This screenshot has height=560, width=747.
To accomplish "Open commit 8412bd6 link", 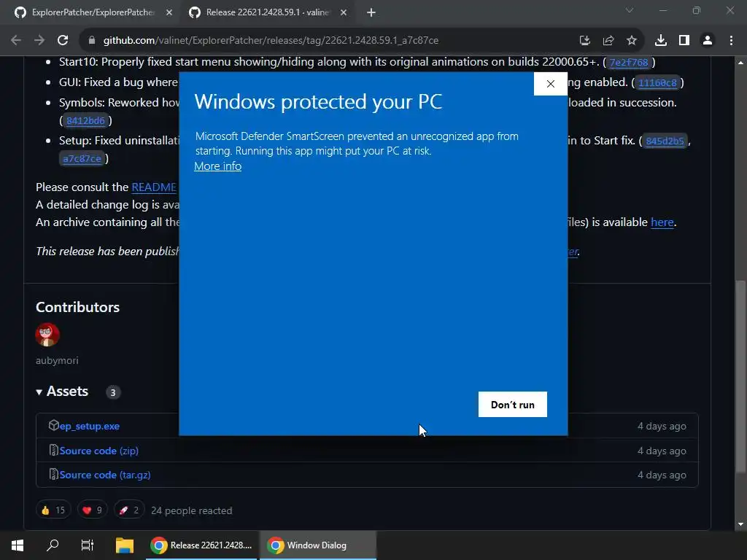I will pyautogui.click(x=86, y=121).
